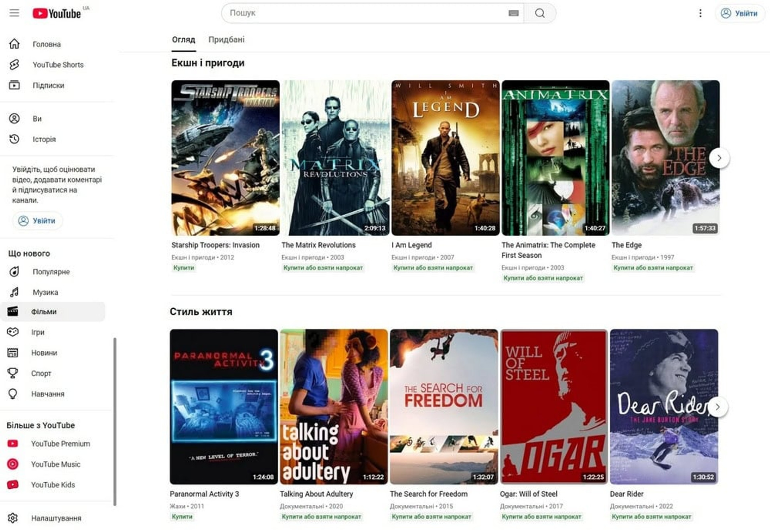
Task: Click the YouTube Premium icon
Action: tap(13, 443)
